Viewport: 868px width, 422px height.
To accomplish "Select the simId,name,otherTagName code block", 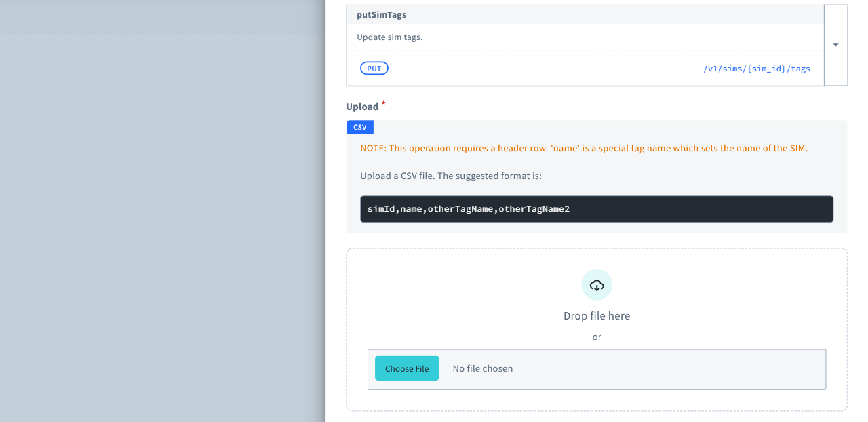I will tap(596, 209).
